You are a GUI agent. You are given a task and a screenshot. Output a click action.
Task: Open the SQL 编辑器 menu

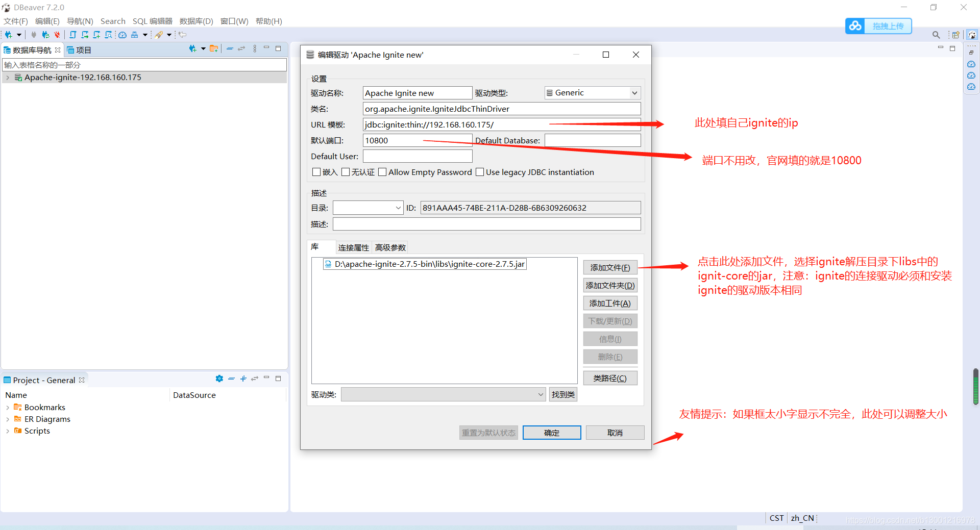click(x=152, y=21)
